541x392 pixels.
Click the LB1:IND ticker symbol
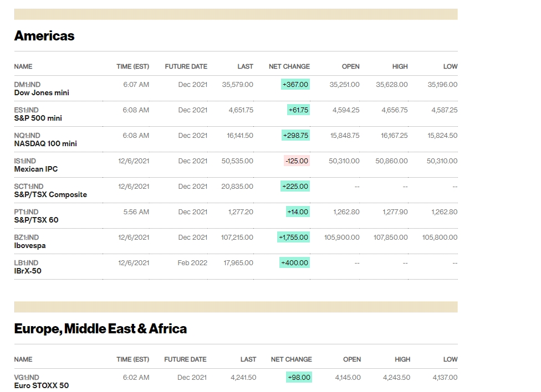pos(26,264)
